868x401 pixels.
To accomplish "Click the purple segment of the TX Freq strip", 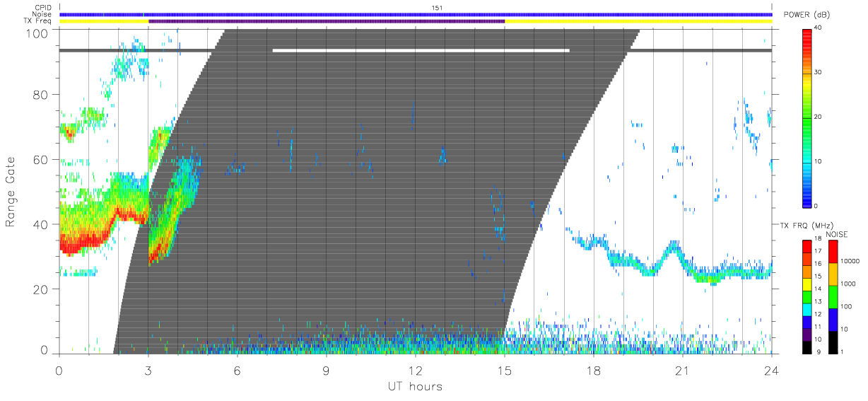I will pos(327,21).
